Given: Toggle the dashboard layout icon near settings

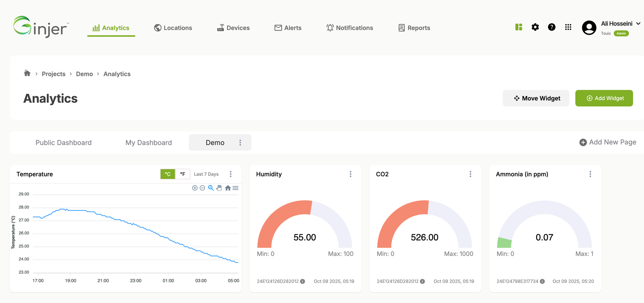Looking at the screenshot, I should point(518,27).
